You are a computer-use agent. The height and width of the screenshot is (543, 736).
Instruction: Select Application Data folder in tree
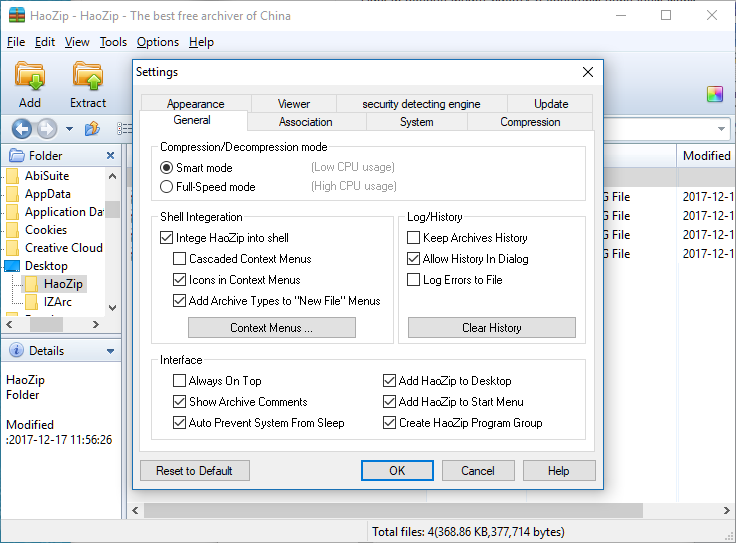click(64, 212)
